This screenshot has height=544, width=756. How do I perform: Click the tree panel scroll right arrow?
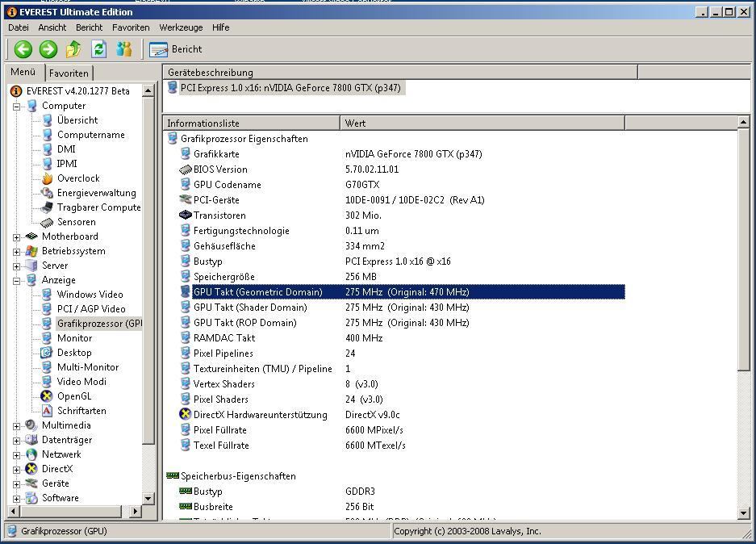(136, 511)
